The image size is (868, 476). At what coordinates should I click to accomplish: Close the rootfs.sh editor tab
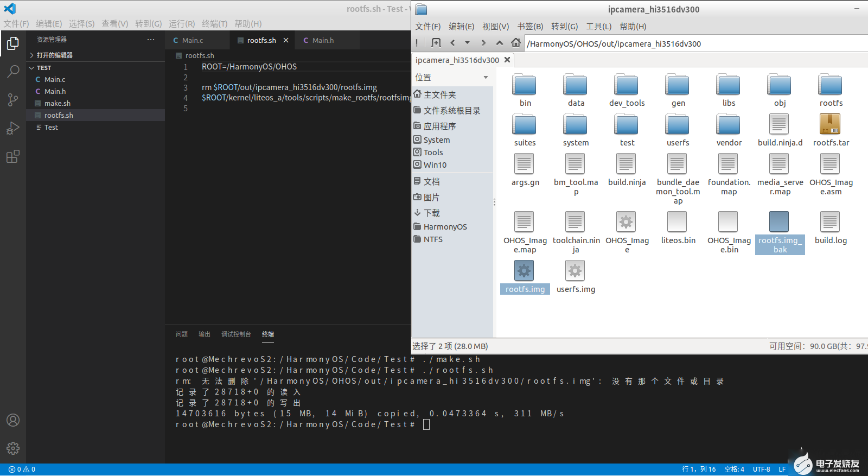286,40
